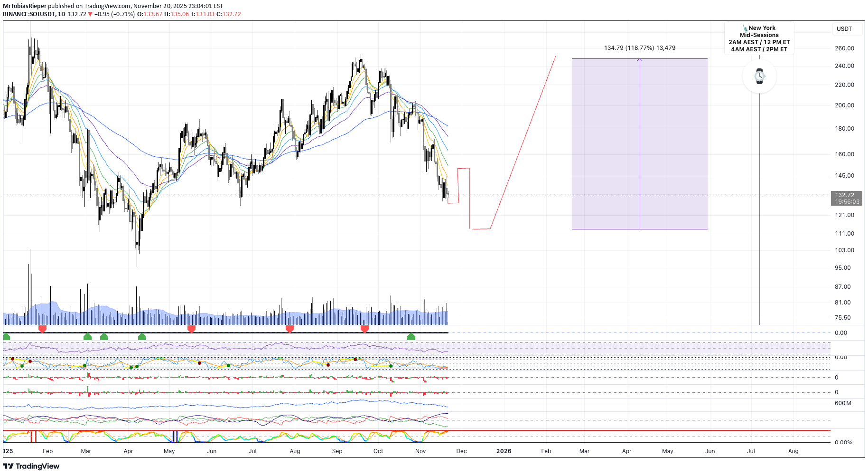Click the green up marker in late October
This screenshot has width=868, height=475.
pyautogui.click(x=411, y=337)
